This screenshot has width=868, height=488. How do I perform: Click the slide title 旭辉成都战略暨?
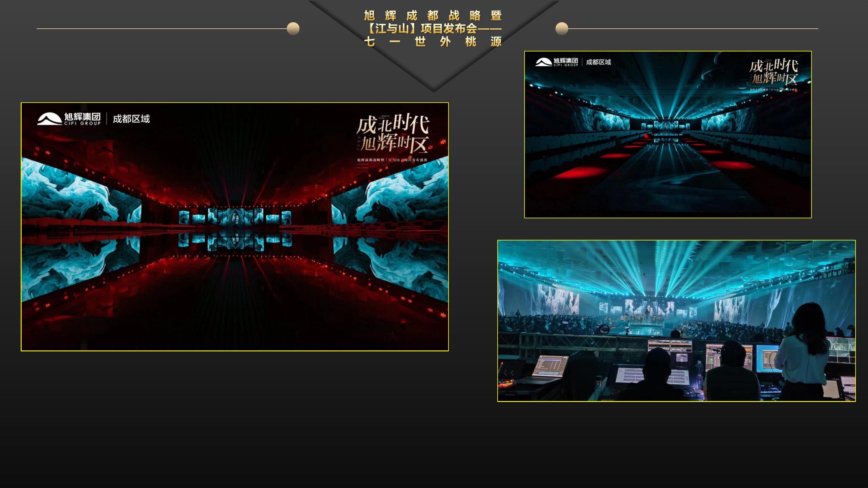[x=433, y=15]
